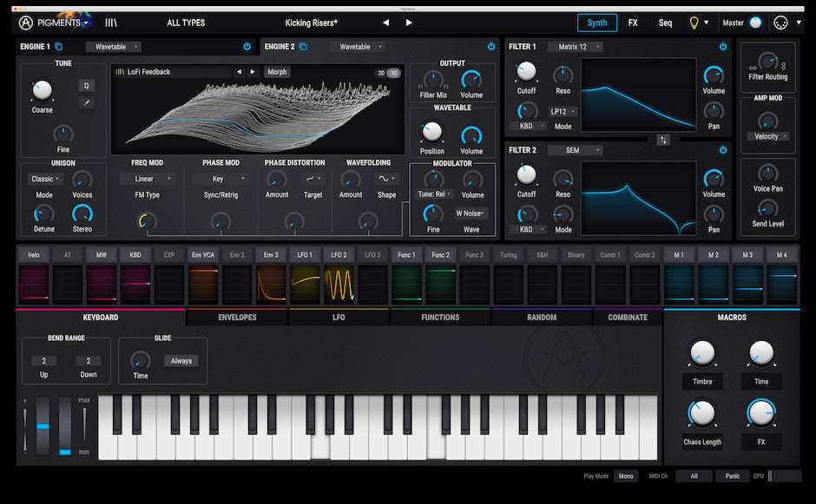Click the Morph button above the wavetable display
816x504 pixels.
[x=279, y=71]
